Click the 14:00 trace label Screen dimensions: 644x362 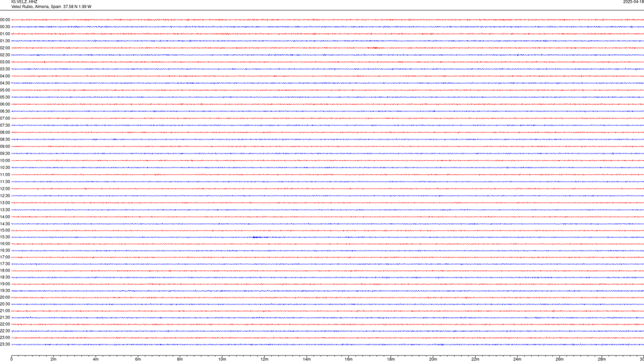(x=5, y=217)
